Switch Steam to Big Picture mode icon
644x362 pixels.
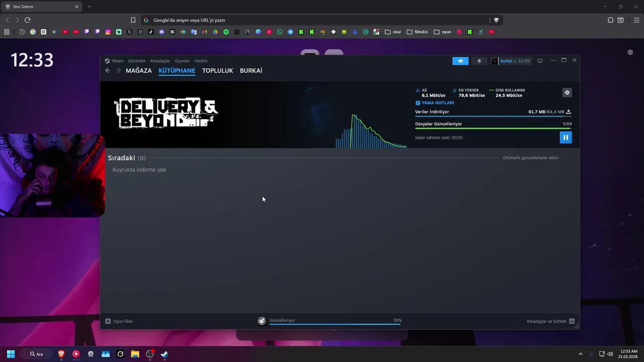tap(540, 61)
